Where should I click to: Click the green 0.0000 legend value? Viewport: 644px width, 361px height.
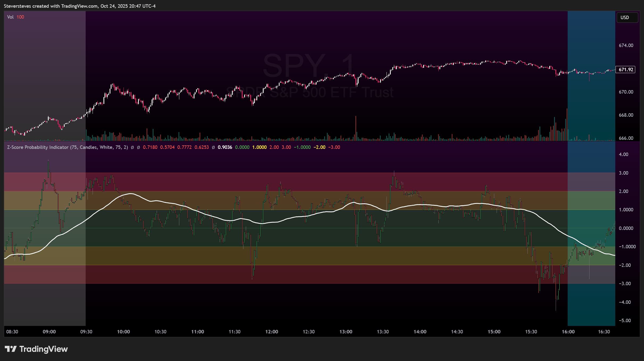coord(242,147)
